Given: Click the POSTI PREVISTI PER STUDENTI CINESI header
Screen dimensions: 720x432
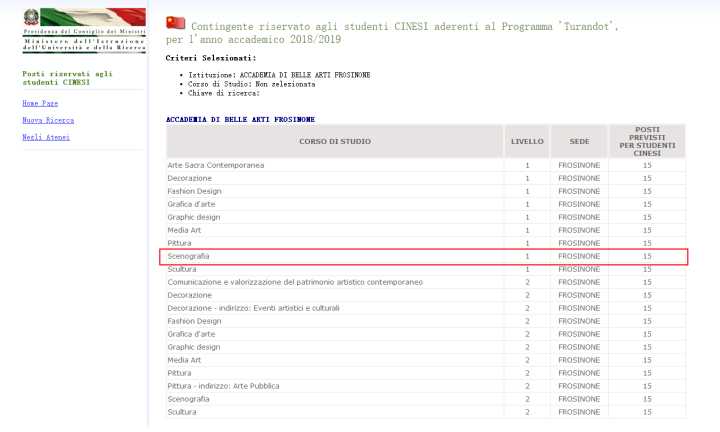Looking at the screenshot, I should pos(647,141).
